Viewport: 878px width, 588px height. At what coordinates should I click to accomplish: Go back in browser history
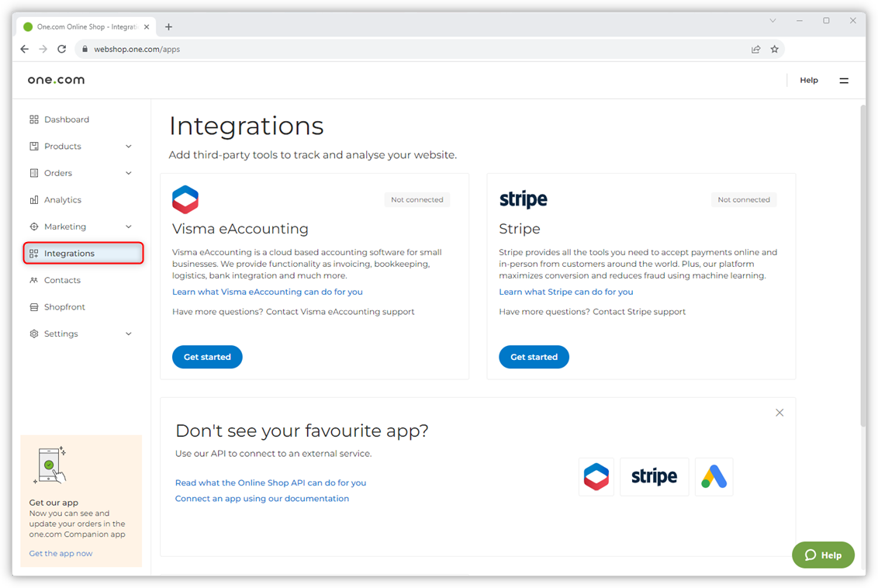(25, 50)
